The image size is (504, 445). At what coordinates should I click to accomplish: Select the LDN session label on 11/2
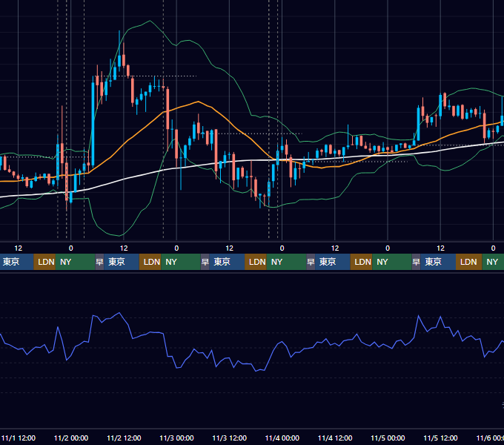152,262
